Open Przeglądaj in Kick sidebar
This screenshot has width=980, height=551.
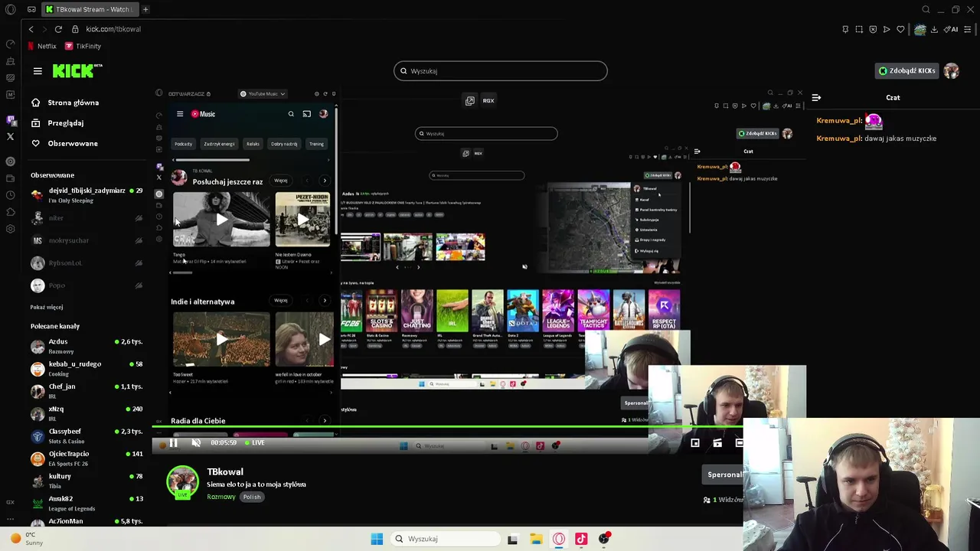pos(57,122)
